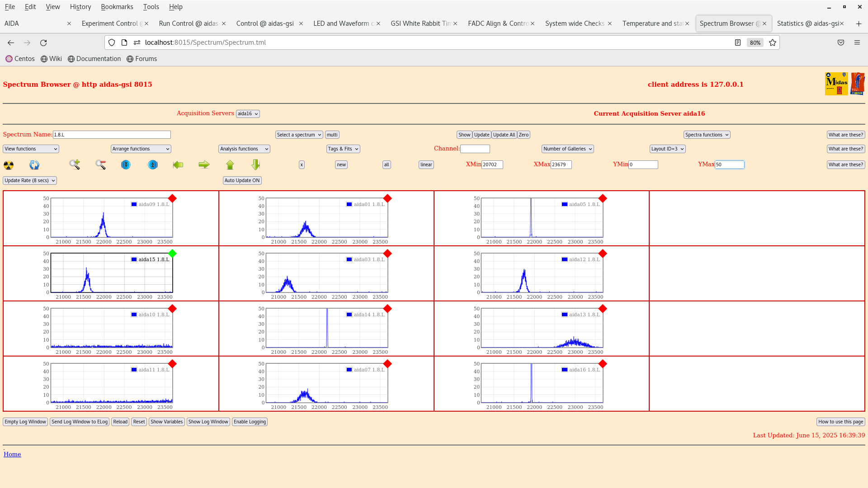
Task: Click the Update All button
Action: click(504, 135)
